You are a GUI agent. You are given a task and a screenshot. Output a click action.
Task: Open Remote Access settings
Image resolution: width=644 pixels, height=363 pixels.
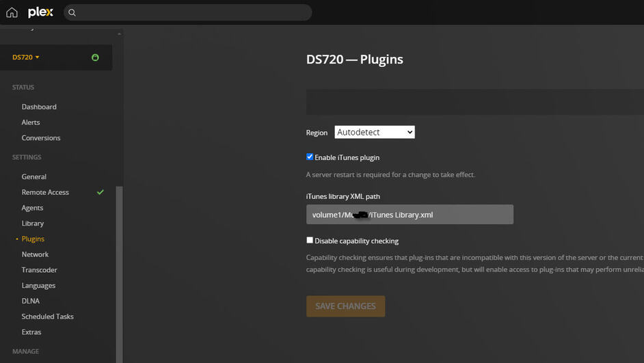click(45, 192)
